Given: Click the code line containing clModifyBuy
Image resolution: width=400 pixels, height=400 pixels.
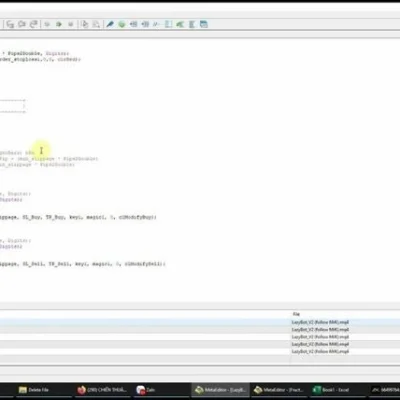Looking at the screenshot, I should tap(78, 217).
